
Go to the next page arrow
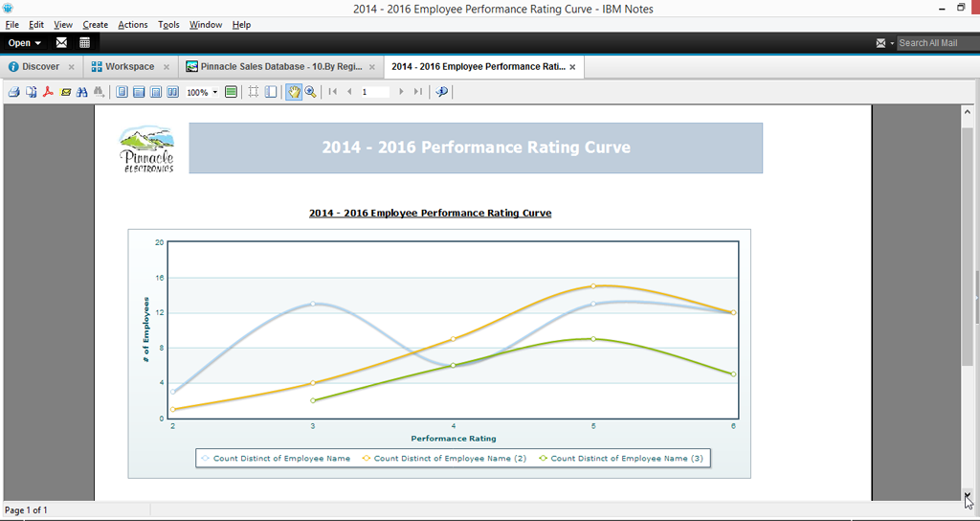pos(401,92)
